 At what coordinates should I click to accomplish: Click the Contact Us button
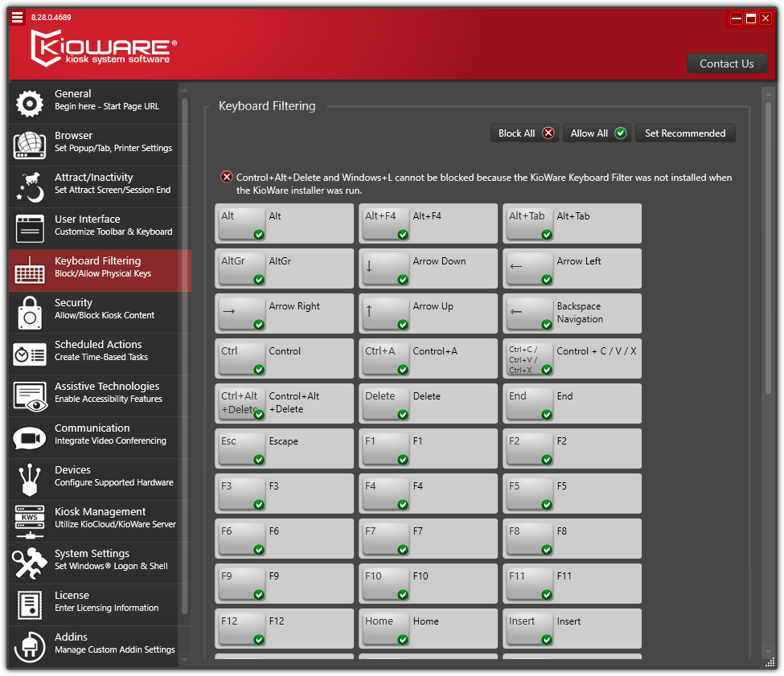tap(726, 64)
